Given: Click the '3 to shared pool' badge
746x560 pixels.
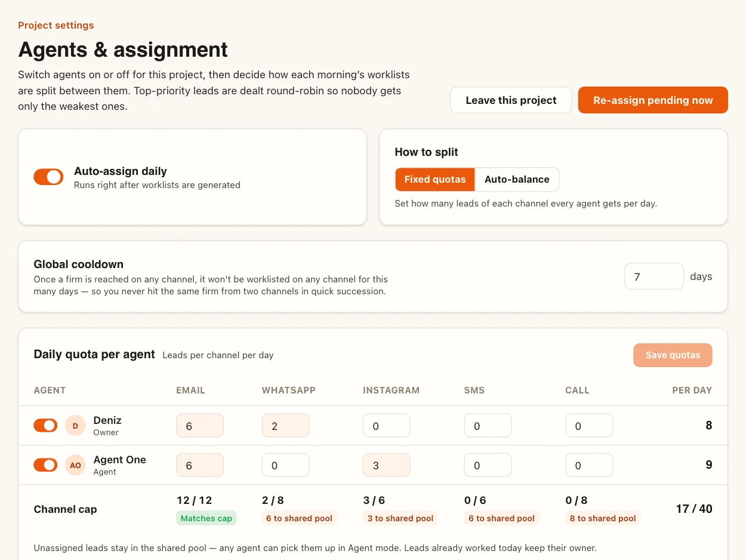Looking at the screenshot, I should [400, 518].
